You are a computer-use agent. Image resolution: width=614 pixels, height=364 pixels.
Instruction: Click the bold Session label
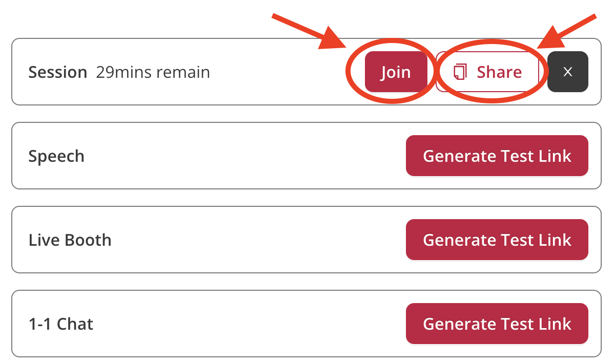click(57, 72)
